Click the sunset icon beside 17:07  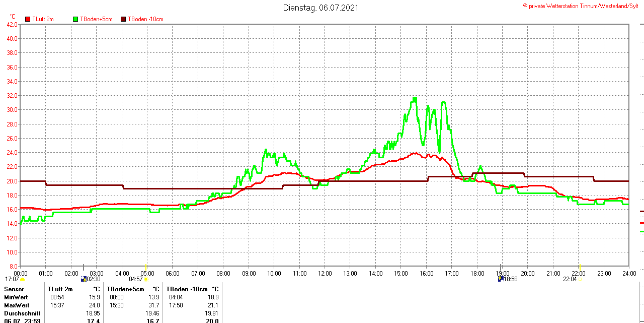point(23,279)
